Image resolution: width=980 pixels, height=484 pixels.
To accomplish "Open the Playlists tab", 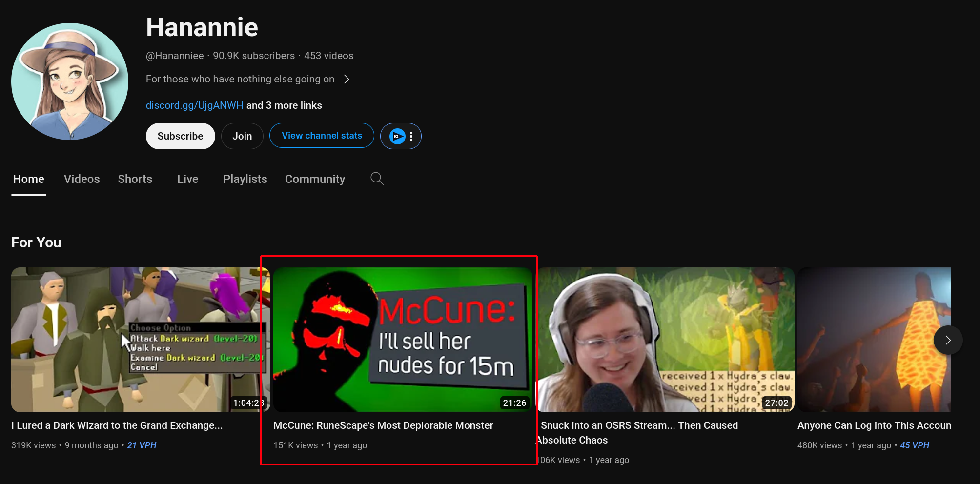I will pyautogui.click(x=245, y=179).
